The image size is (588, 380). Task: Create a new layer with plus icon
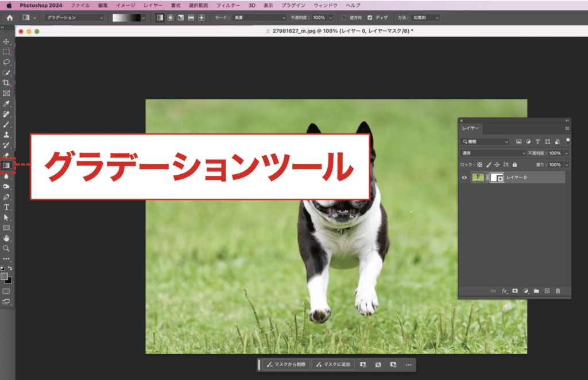tap(547, 291)
